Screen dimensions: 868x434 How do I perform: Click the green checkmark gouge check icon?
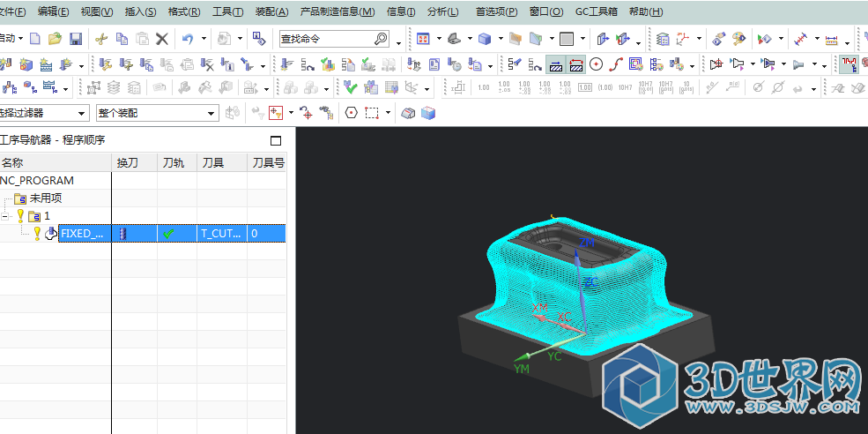pos(350,87)
